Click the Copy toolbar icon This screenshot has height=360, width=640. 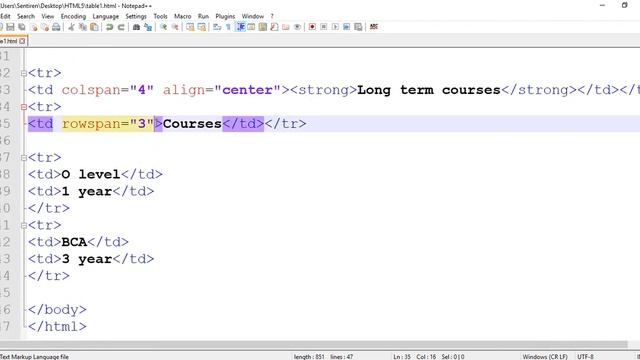pyautogui.click(x=83, y=27)
